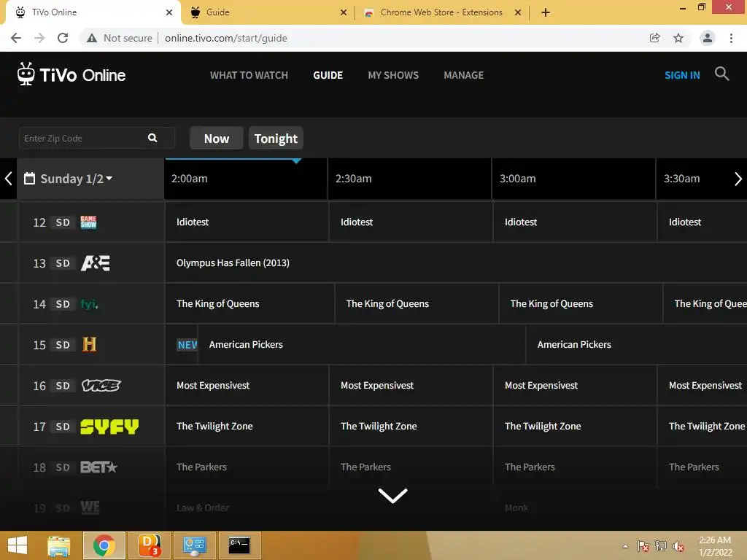Screen dimensions: 747x560
Task: Select the WE channel logo
Action: click(x=90, y=507)
